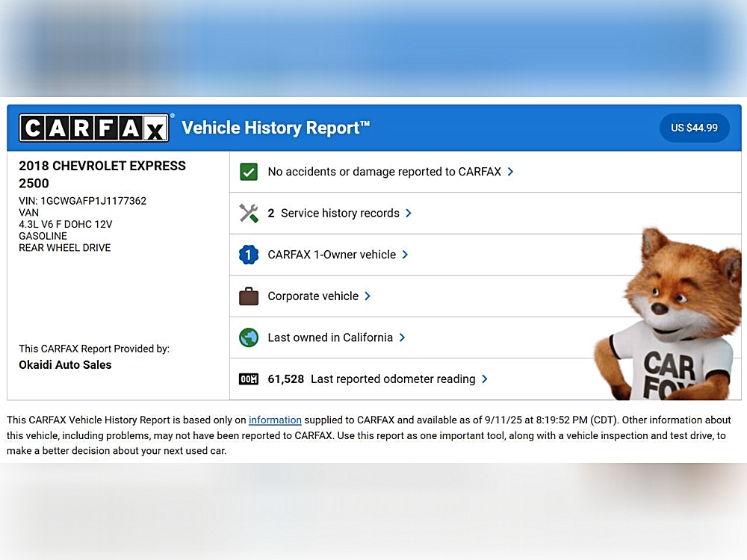Screen dimensions: 747x560
Task: Expand the Last reported odometer reading chevron
Action: pyautogui.click(x=485, y=379)
